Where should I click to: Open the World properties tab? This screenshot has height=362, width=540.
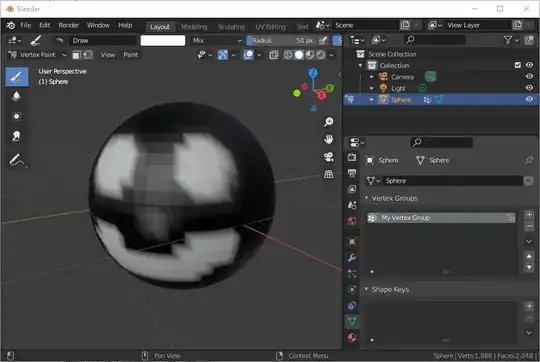[352, 221]
